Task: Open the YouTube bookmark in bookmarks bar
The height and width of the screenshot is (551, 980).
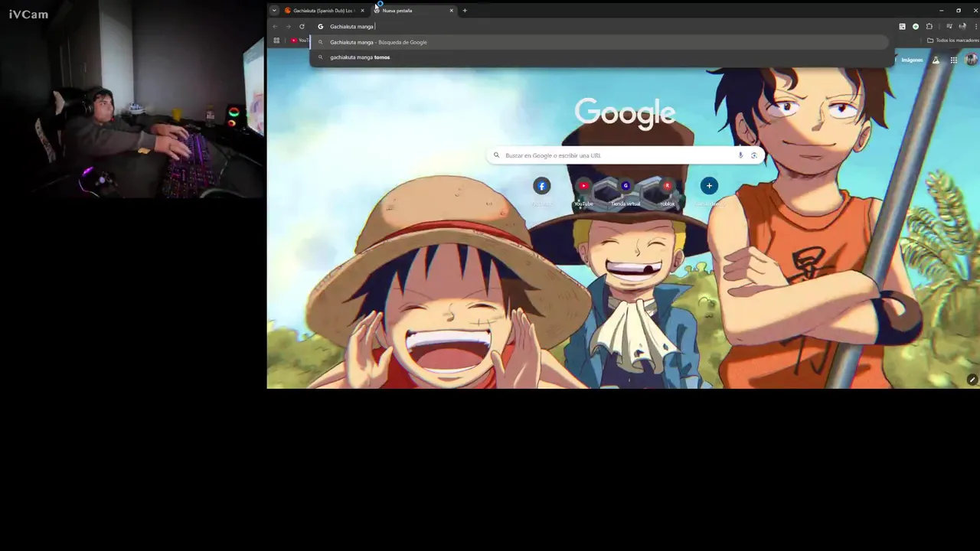Action: pos(299,41)
